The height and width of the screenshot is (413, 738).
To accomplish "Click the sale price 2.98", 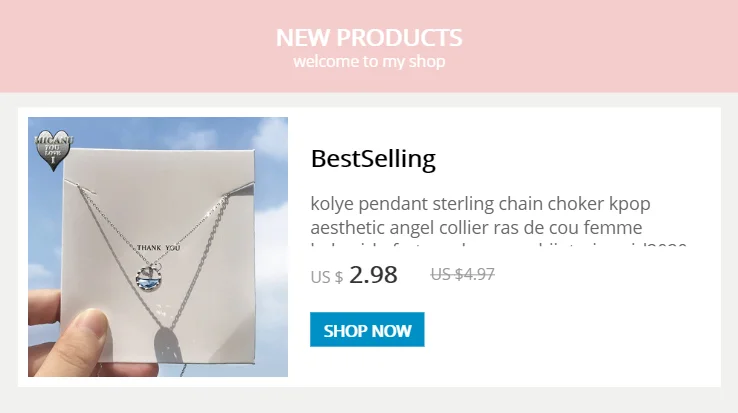I will 373,274.
